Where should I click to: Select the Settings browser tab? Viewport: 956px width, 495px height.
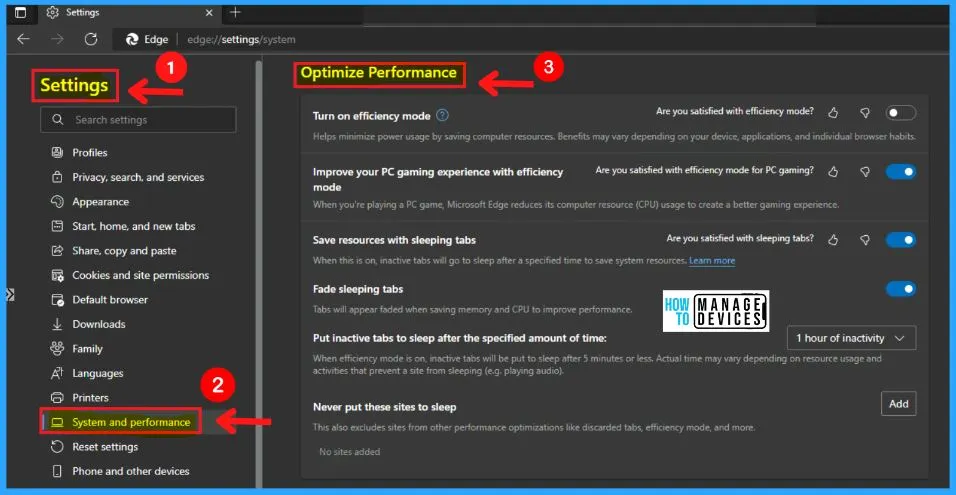[130, 12]
